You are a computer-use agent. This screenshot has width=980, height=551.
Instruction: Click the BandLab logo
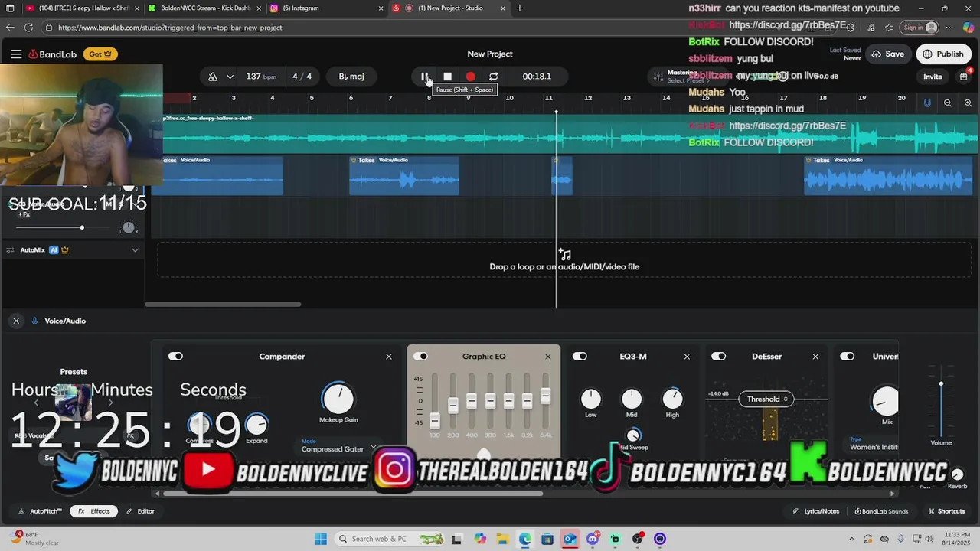[x=53, y=54]
